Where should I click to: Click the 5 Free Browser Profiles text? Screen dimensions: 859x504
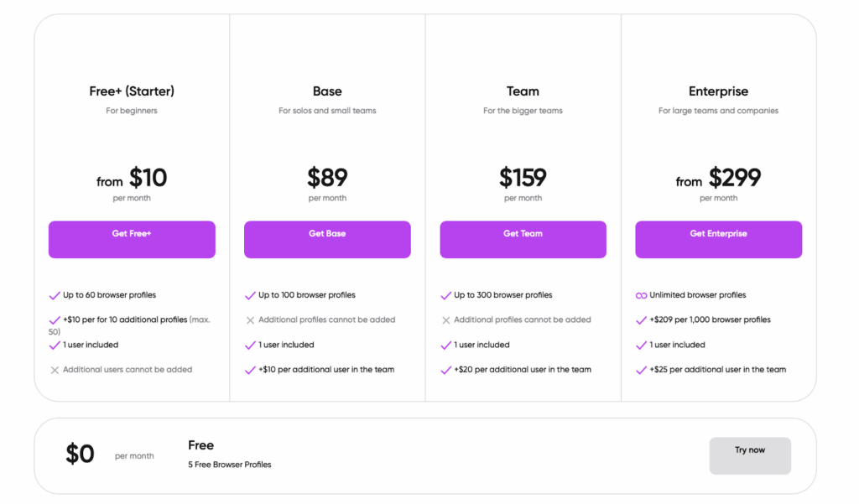[230, 465]
